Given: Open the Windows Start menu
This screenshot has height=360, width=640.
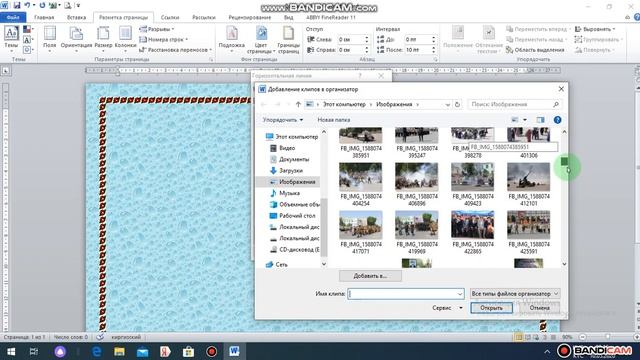Looking at the screenshot, I should [11, 351].
